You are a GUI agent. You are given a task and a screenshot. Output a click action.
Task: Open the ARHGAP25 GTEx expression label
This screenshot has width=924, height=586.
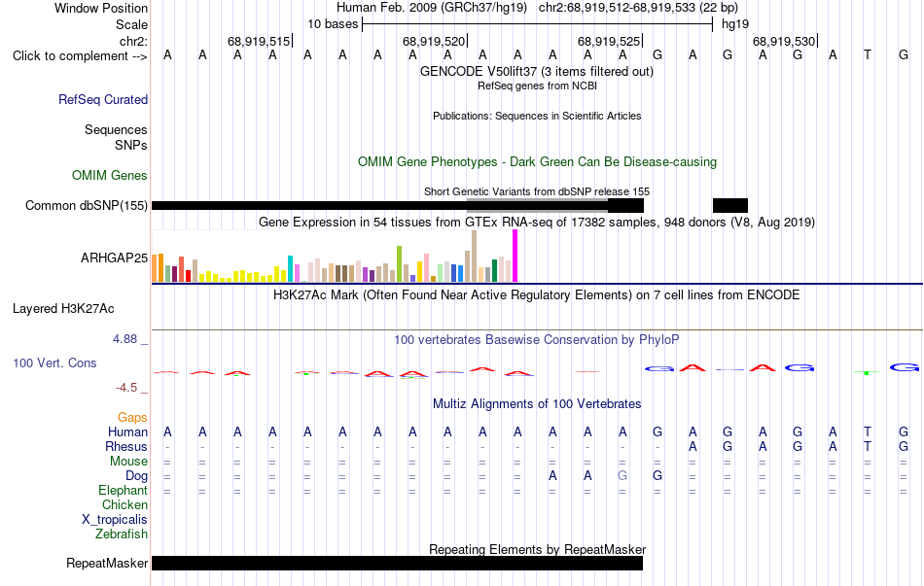[x=115, y=258]
